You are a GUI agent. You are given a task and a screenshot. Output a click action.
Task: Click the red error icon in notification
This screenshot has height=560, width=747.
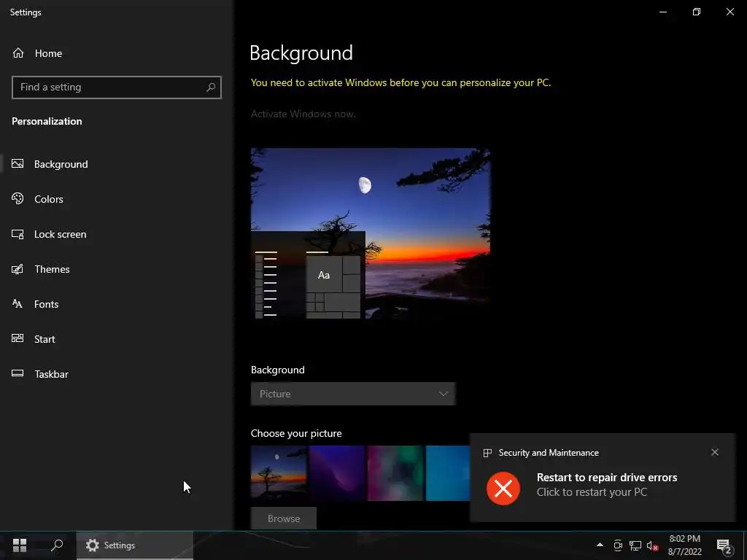[503, 489]
